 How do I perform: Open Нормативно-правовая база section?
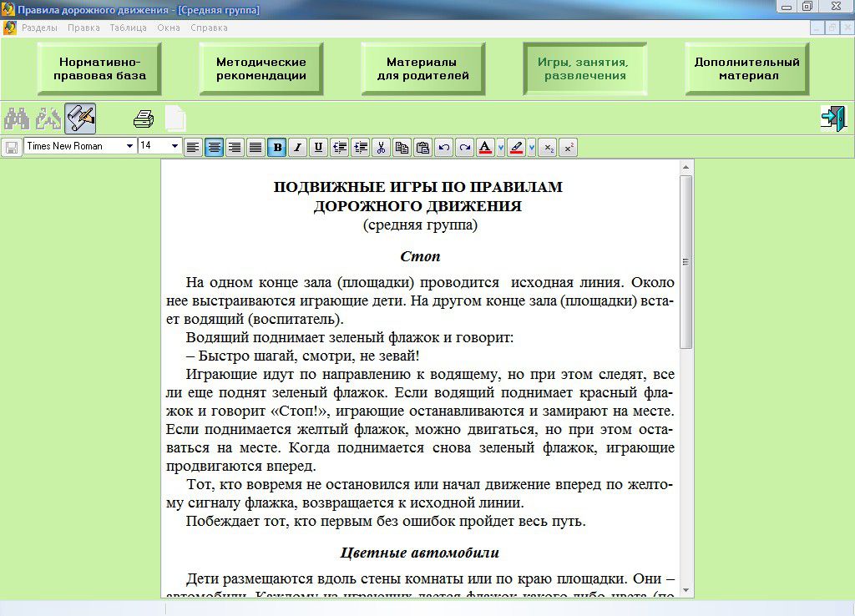(99, 68)
